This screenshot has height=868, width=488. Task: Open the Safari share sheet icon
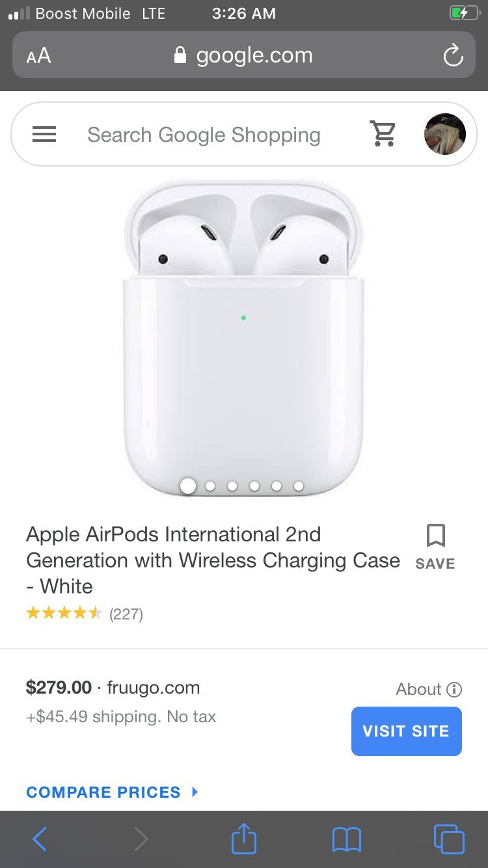tap(244, 839)
